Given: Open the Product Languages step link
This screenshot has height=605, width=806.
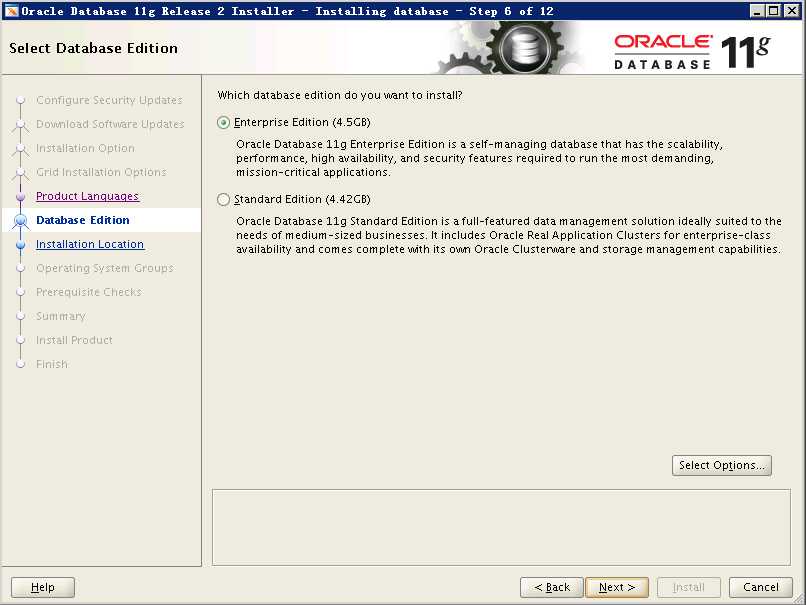Looking at the screenshot, I should pos(87,196).
